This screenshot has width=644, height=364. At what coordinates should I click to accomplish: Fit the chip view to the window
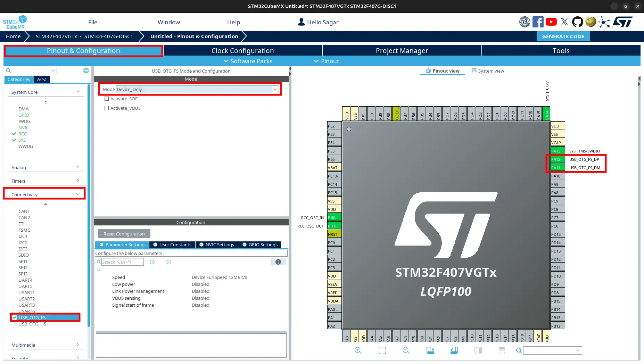(382, 350)
